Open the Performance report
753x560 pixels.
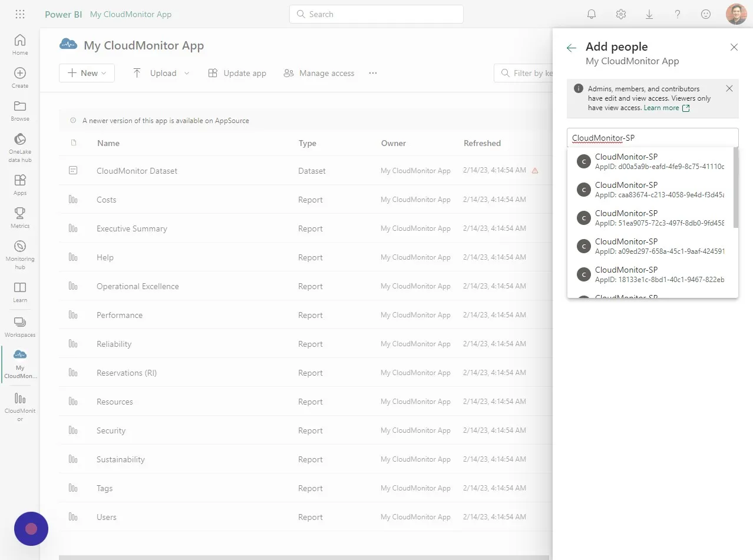point(120,315)
